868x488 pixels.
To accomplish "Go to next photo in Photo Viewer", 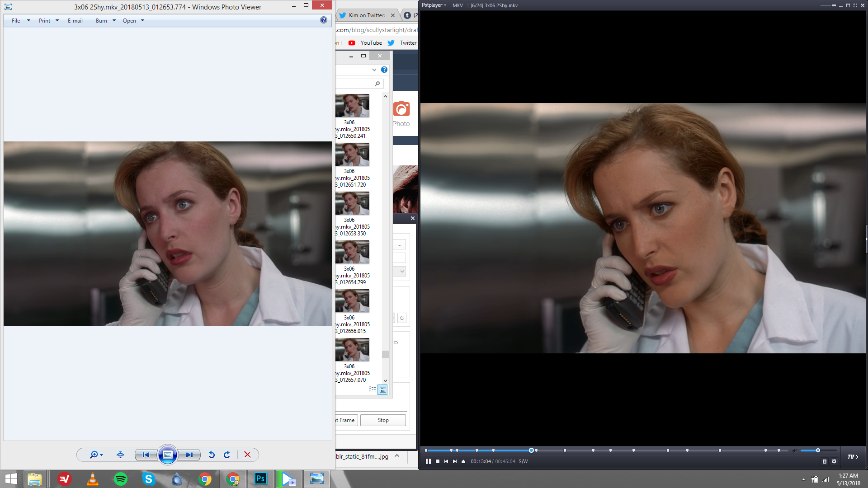I will click(189, 455).
